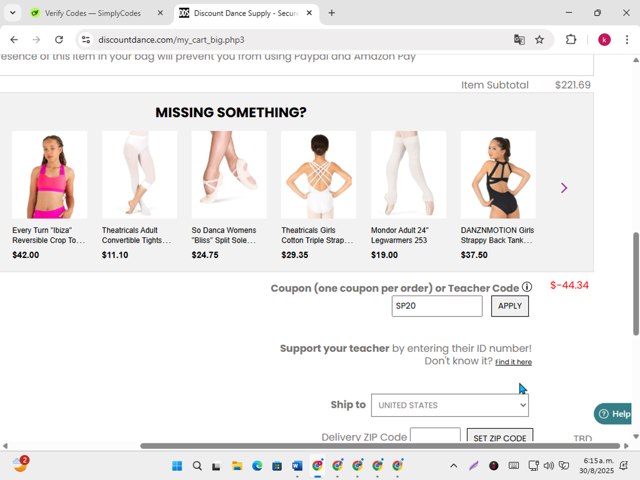Open Task View on the taskbar
640x480 pixels.
coord(216,466)
